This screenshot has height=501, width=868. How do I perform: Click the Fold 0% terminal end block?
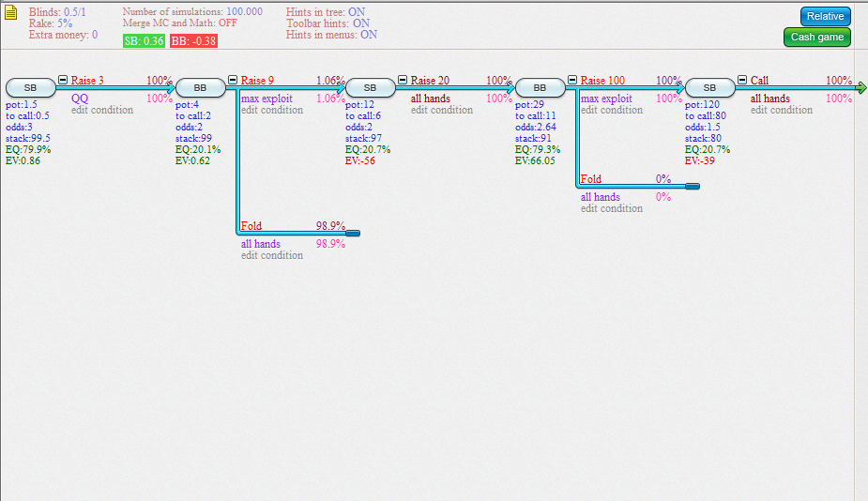(693, 186)
